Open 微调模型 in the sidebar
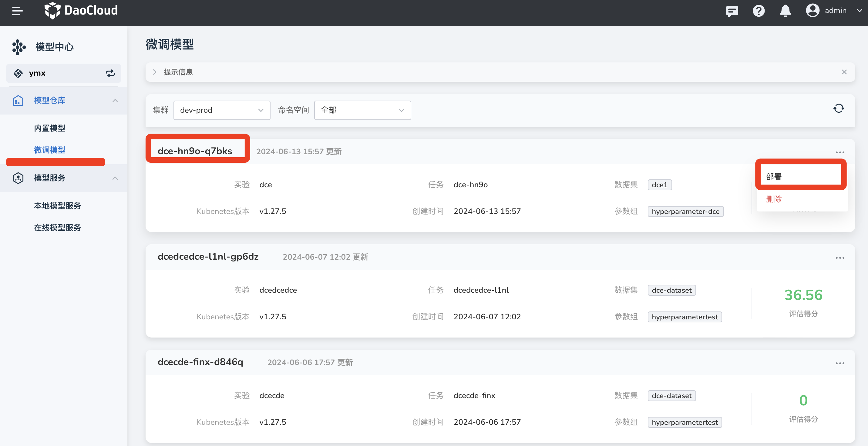 click(49, 150)
